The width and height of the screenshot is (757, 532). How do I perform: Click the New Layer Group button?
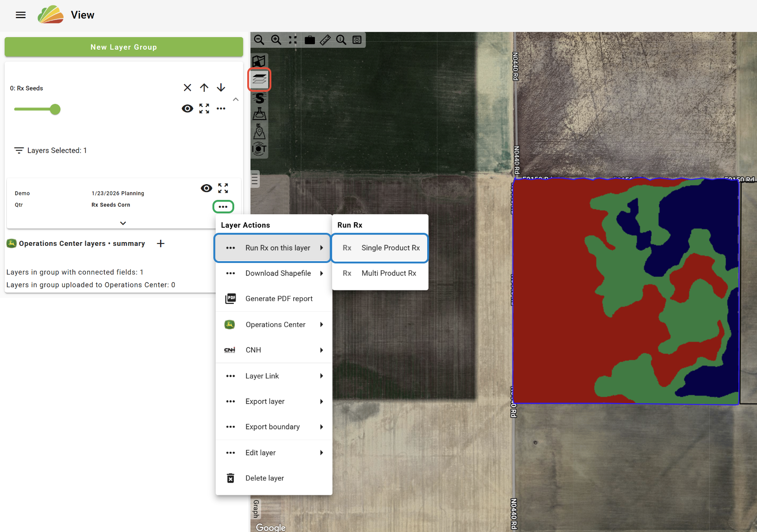click(x=124, y=47)
